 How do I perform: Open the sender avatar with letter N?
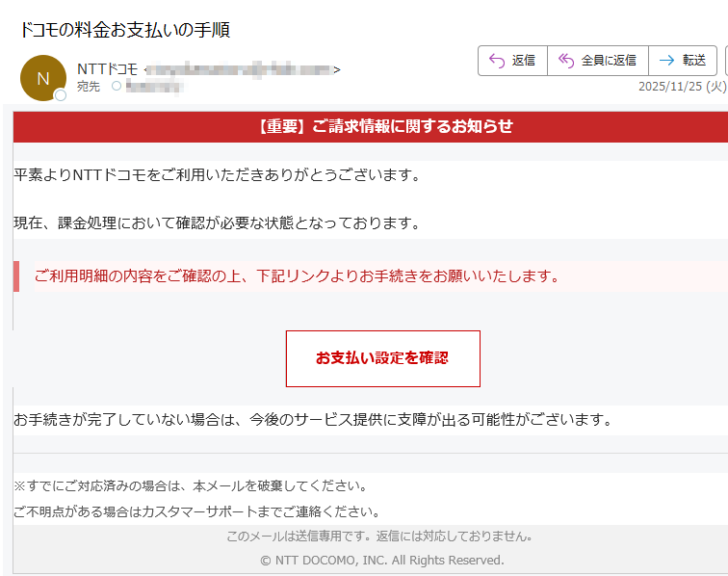point(42,78)
